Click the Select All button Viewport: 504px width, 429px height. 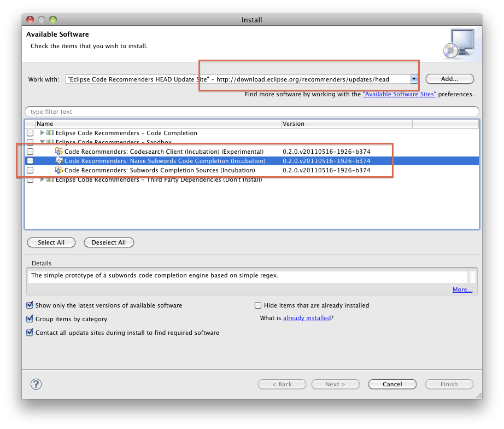click(51, 242)
